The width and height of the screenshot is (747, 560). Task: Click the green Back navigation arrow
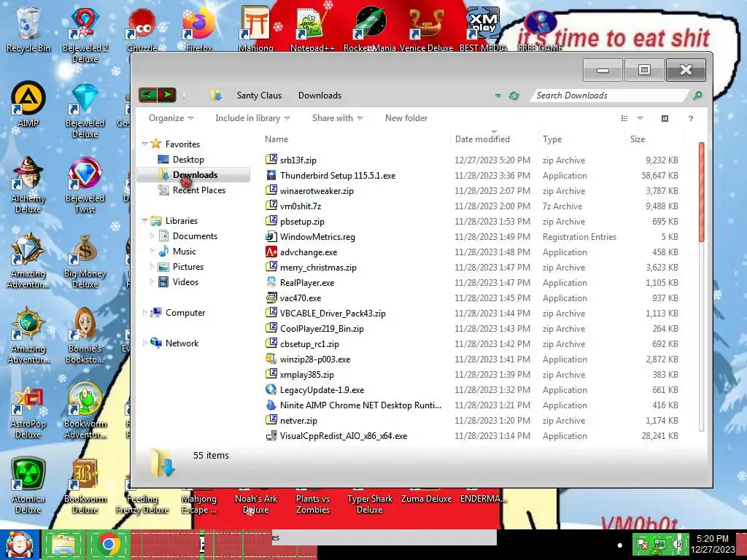click(147, 95)
